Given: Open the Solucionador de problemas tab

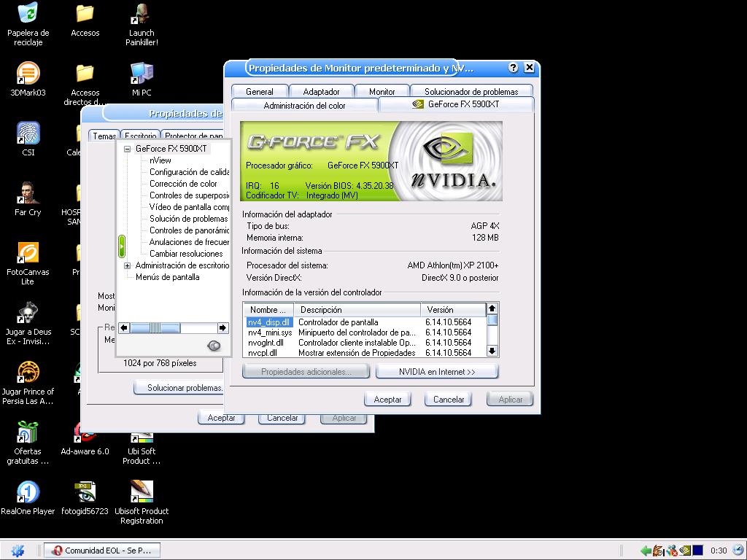Looking at the screenshot, I should (471, 92).
